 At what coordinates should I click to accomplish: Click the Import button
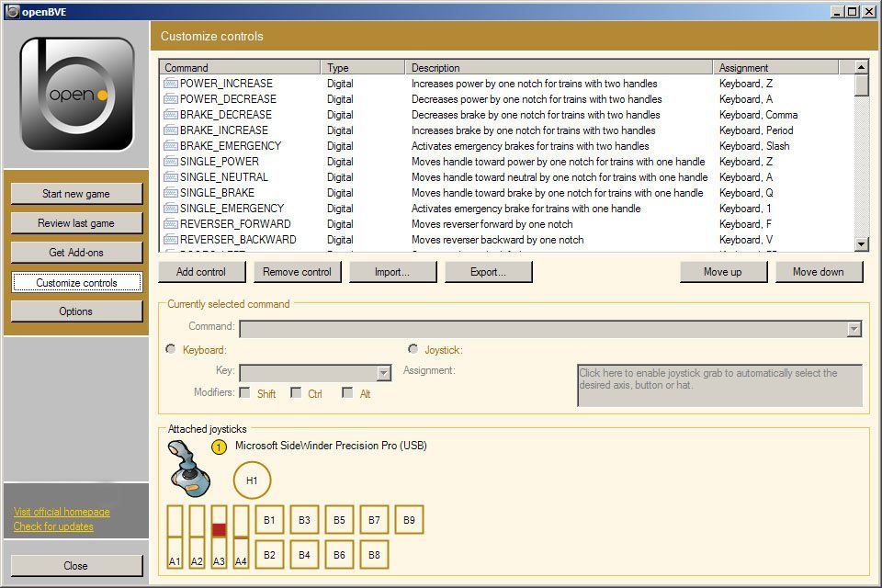(x=392, y=271)
